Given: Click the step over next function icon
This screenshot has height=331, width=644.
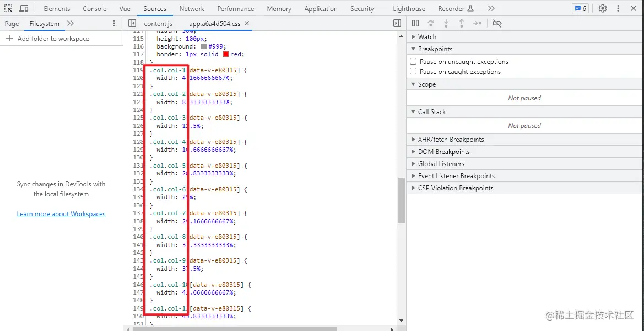Looking at the screenshot, I should (x=431, y=24).
